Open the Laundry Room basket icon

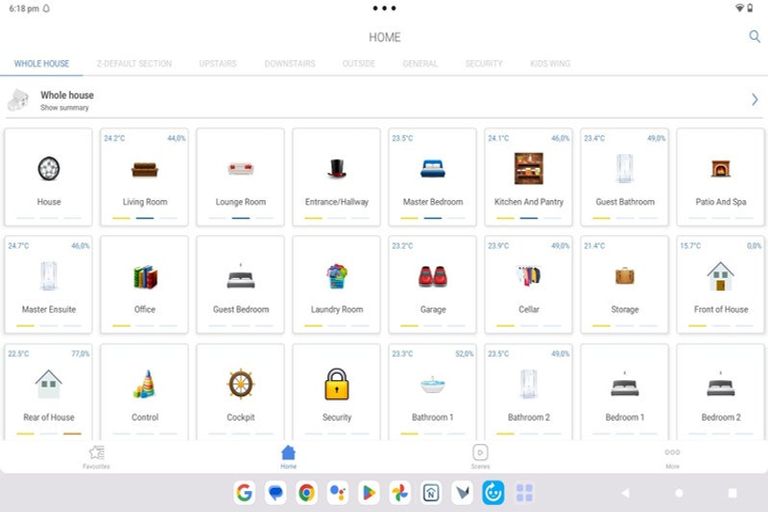tap(337, 277)
